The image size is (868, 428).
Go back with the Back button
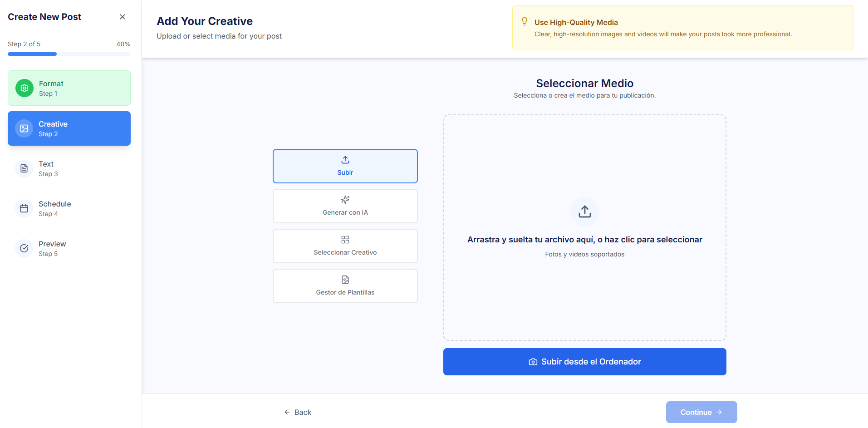298,412
